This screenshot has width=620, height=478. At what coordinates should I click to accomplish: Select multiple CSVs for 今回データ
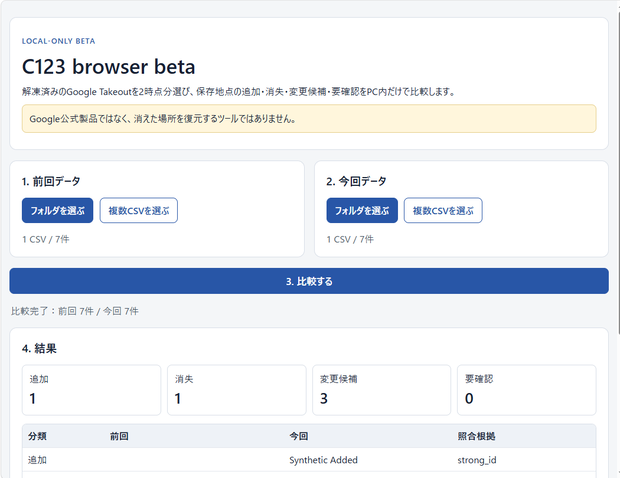point(443,210)
